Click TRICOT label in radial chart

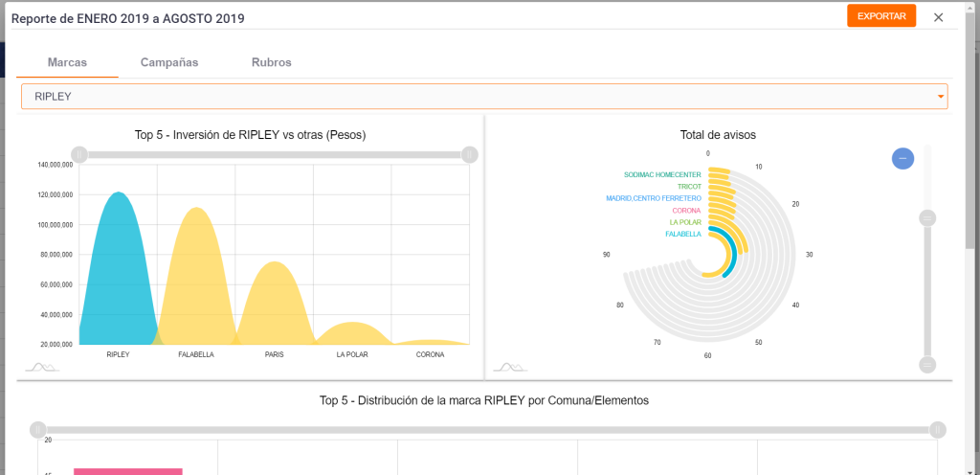coord(689,186)
